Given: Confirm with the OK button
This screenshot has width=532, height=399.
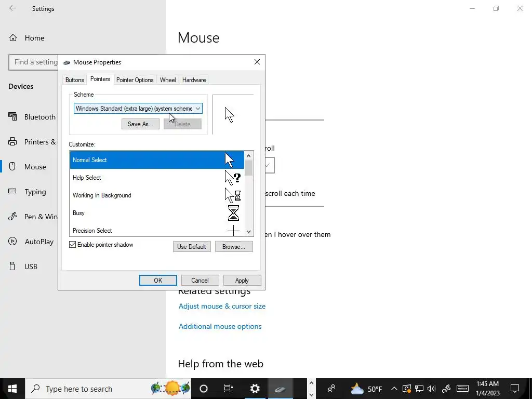Looking at the screenshot, I should pos(158,280).
